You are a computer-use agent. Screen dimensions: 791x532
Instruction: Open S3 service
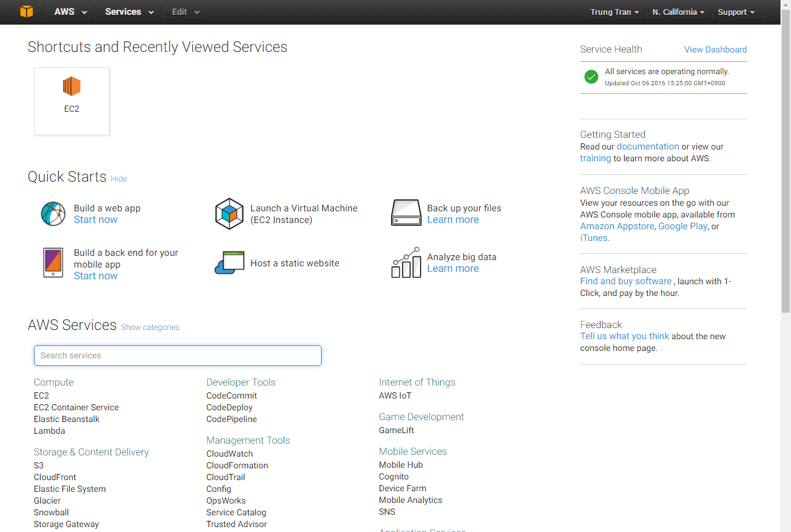point(39,465)
